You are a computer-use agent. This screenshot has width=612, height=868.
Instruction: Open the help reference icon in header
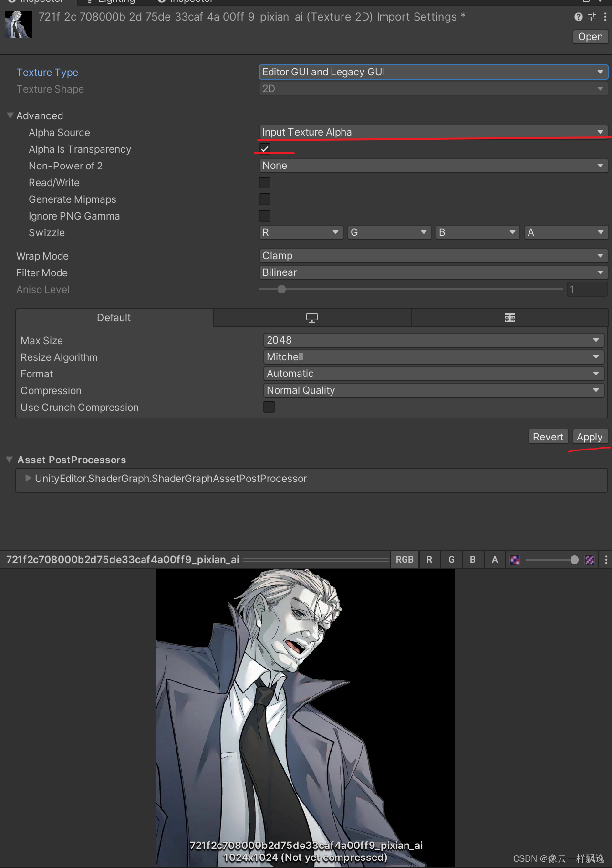coord(578,17)
